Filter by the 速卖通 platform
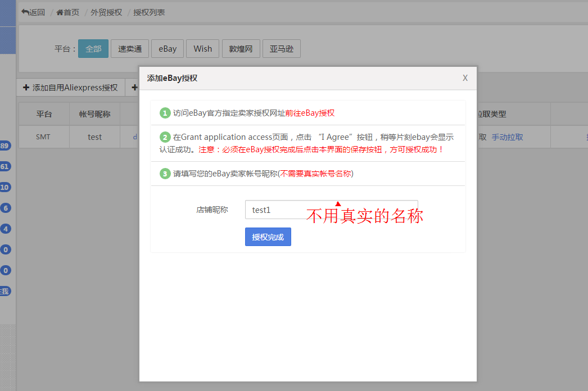Image resolution: width=588 pixels, height=391 pixels. pyautogui.click(x=130, y=49)
